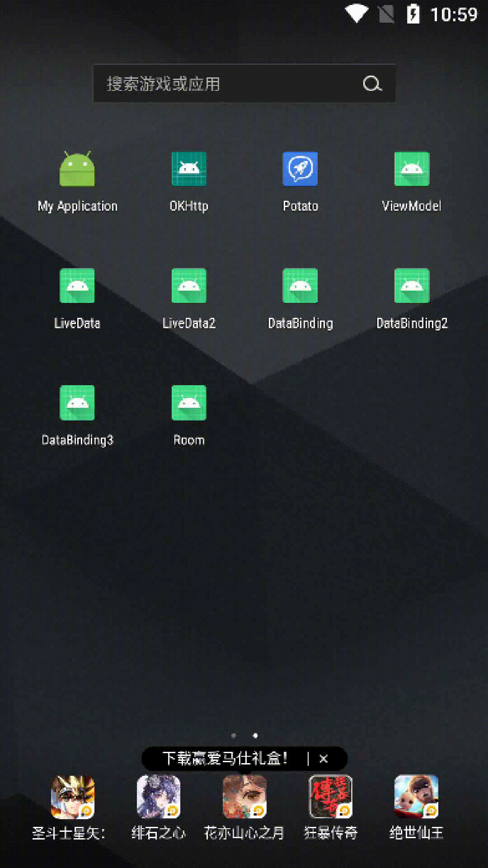488x868 pixels.
Task: Open the 狂暴传奇 game icon
Action: click(330, 797)
